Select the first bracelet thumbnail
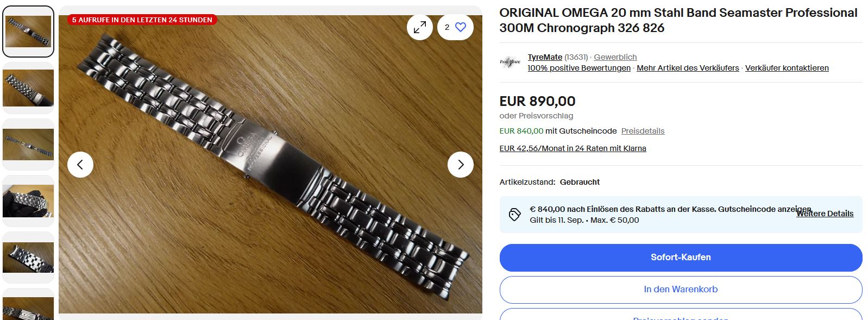868x320 pixels. pyautogui.click(x=28, y=32)
